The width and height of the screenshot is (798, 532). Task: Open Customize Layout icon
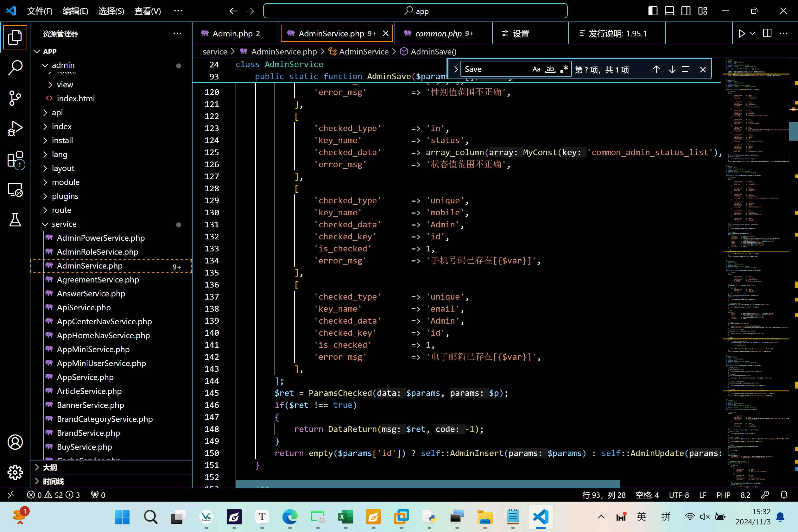[703, 11]
